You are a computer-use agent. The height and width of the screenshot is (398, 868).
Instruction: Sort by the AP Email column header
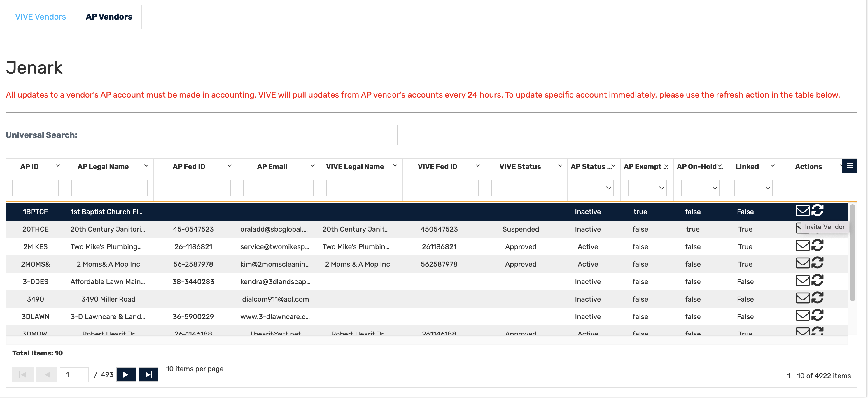272,167
